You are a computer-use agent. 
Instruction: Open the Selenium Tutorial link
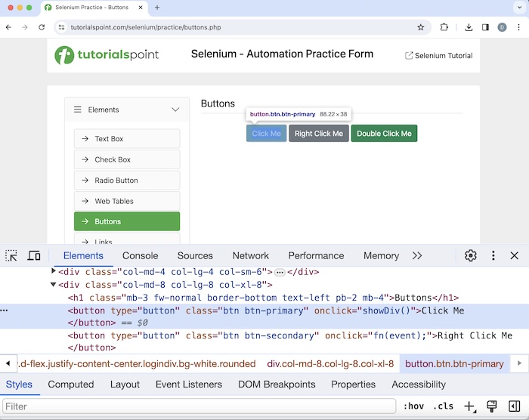[438, 55]
